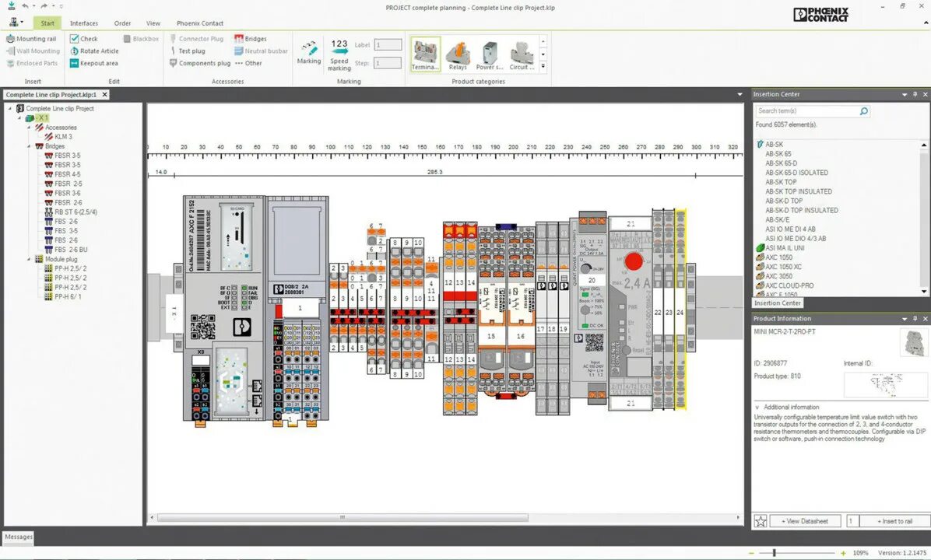Viewport: 931px width, 560px height.
Task: Select the Terminal blocks product category
Action: (x=425, y=54)
